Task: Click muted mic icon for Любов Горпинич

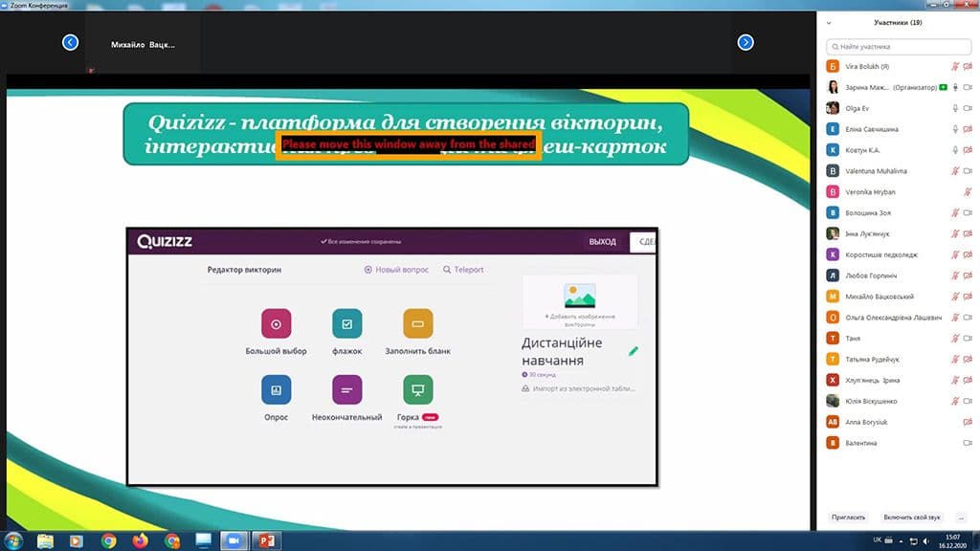Action: click(955, 275)
